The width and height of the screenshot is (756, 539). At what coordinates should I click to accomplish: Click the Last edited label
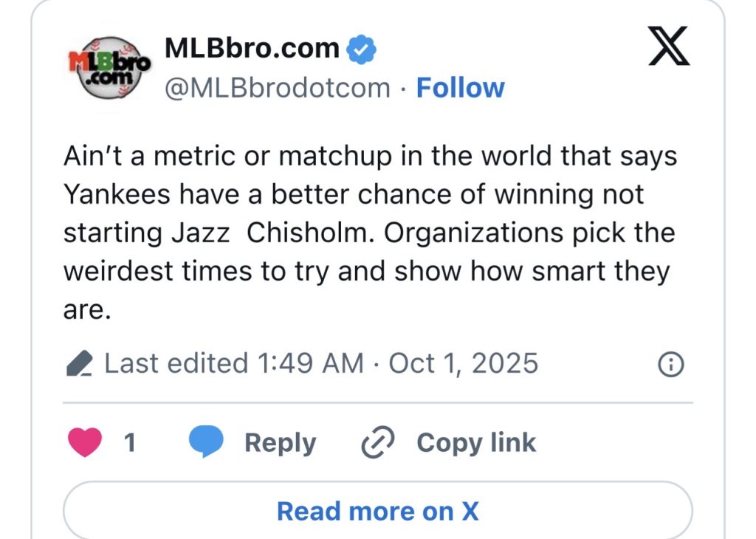coord(176,363)
